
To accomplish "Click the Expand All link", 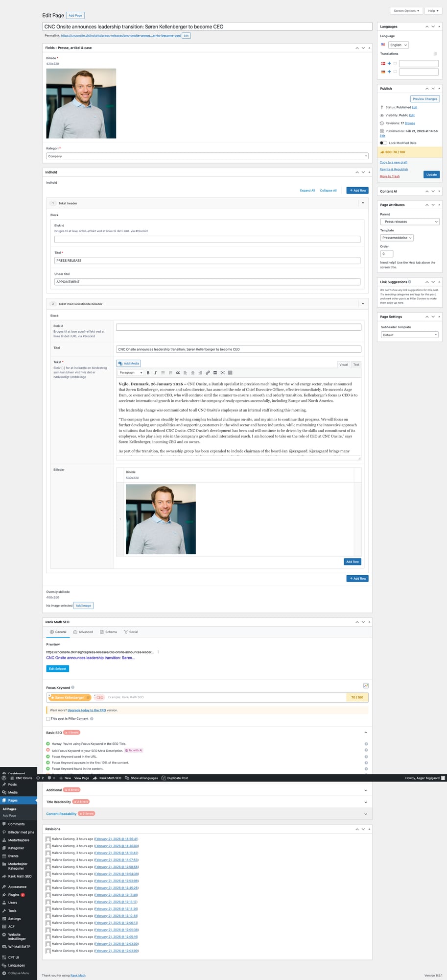I will coord(307,191).
